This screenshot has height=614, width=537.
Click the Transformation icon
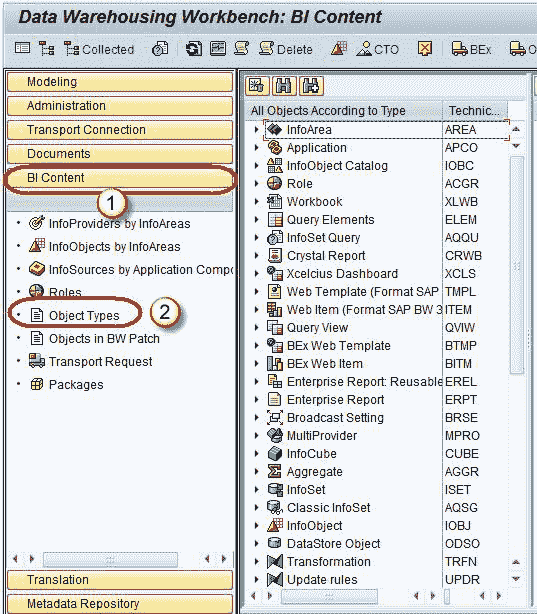click(275, 562)
